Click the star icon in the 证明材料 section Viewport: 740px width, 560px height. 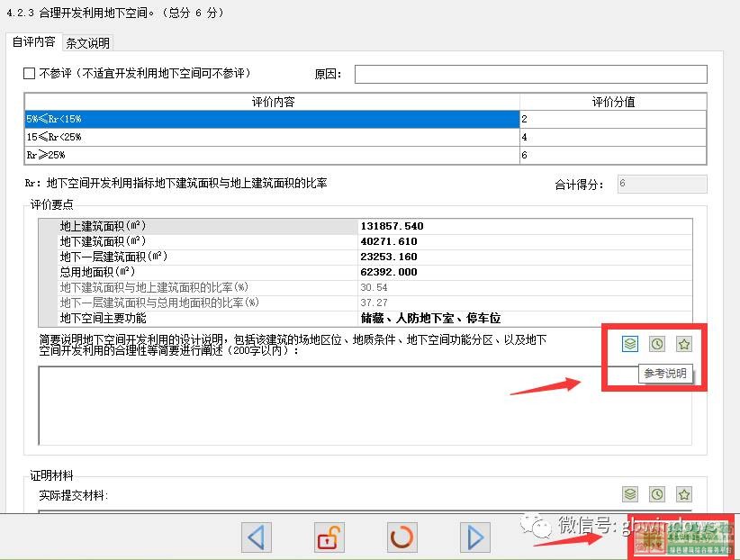(684, 494)
